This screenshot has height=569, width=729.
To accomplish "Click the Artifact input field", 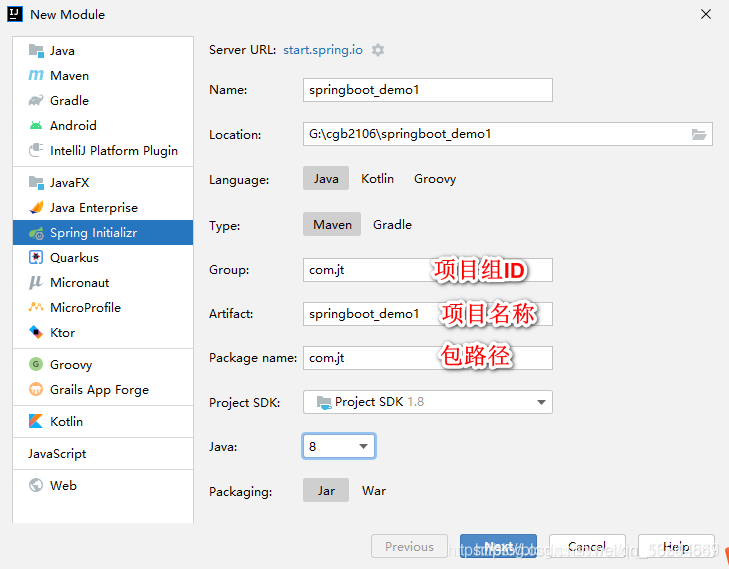I will (428, 314).
